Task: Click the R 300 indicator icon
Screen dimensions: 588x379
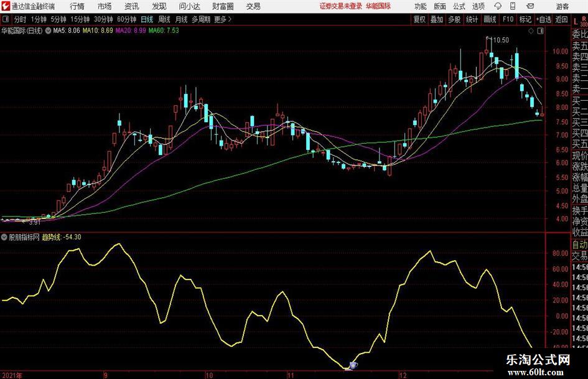Action: pyautogui.click(x=584, y=21)
